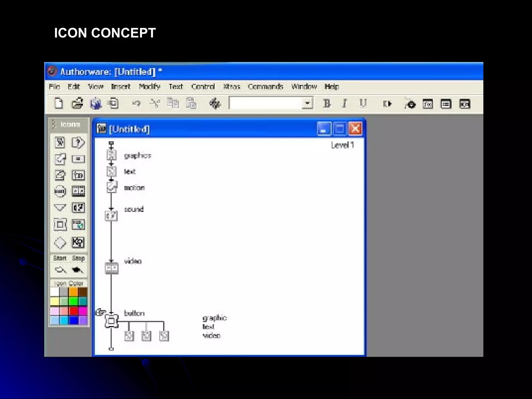Screen dimensions: 532x399
Task: Click the video icon on the flowline
Action: tap(111, 268)
